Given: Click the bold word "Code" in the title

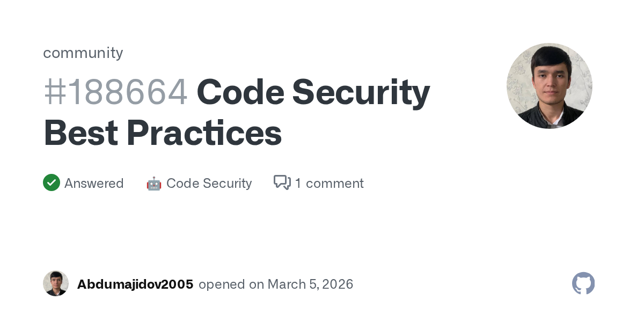Looking at the screenshot, I should [239, 92].
